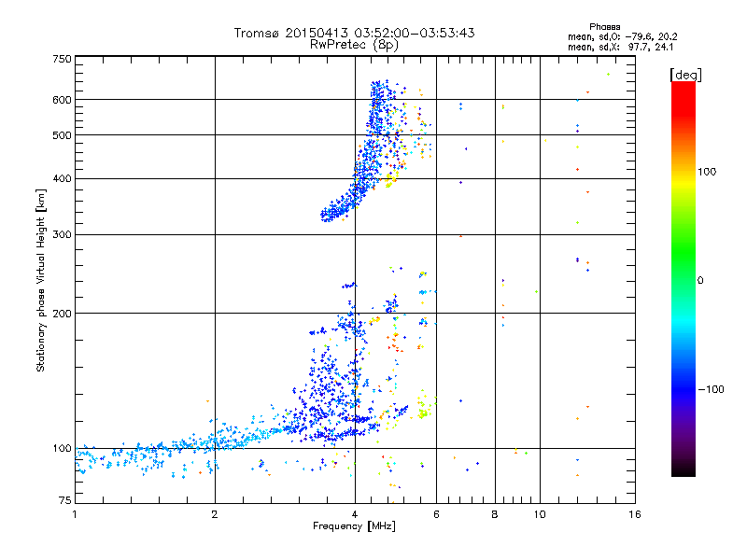
Task: Click the colorbar label '0'
Action: 700,281
